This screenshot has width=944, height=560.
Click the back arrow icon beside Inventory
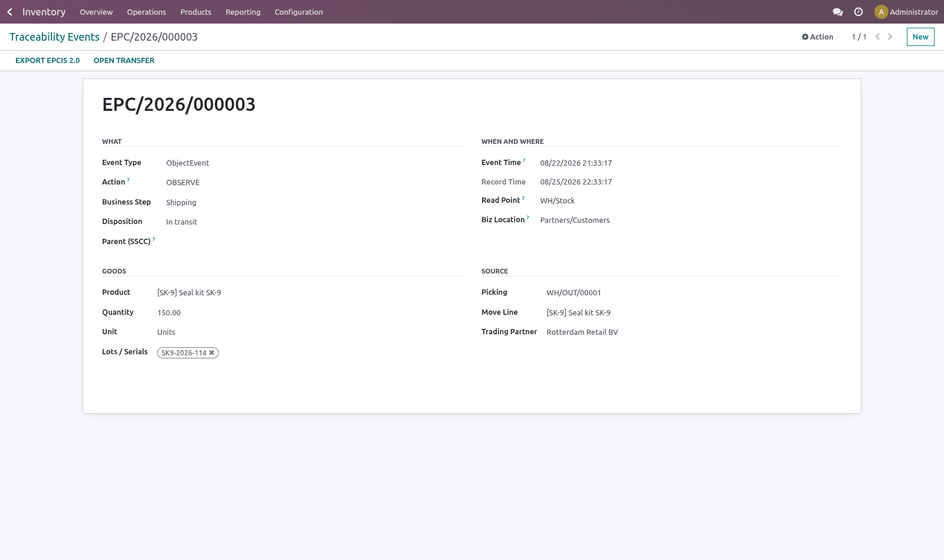pos(9,12)
